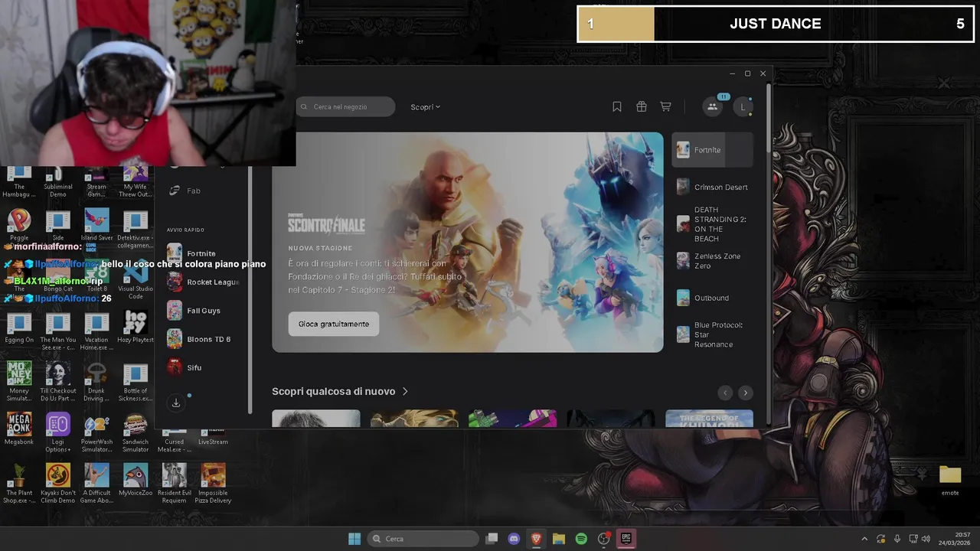Select Resident Evil Requiem desktop icon
The image size is (980, 551).
175,483
